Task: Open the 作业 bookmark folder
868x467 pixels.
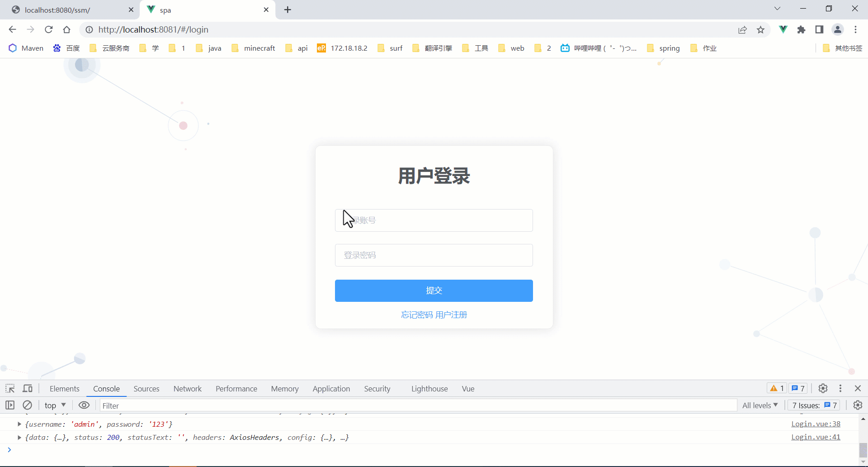Action: tap(703, 48)
